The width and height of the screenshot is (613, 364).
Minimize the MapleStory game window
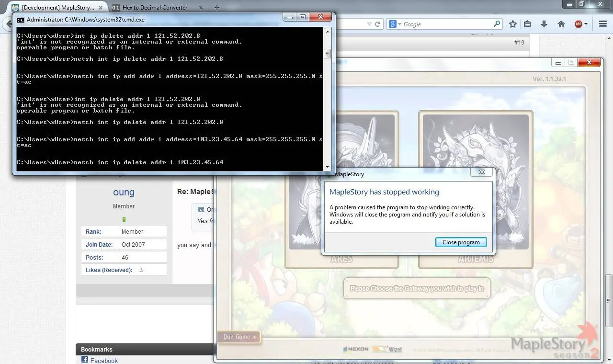coord(558,62)
